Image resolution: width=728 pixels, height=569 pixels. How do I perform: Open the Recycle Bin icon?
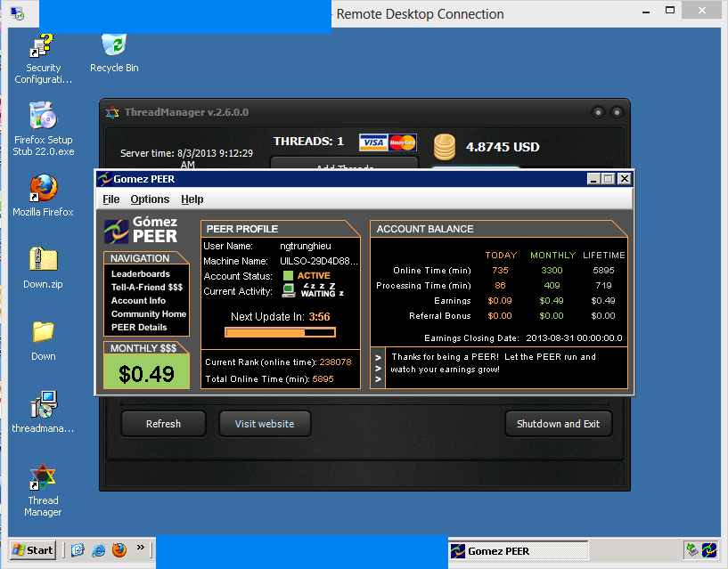114,53
